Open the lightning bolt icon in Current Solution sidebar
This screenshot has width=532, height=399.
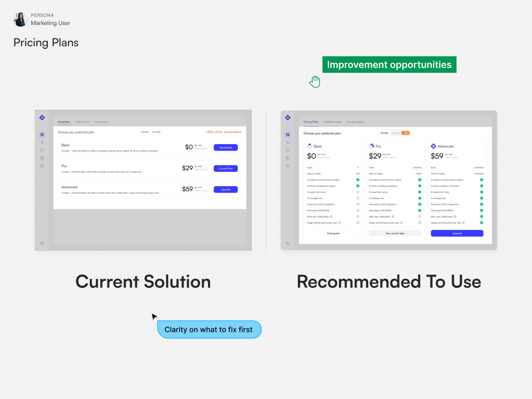tap(42, 143)
